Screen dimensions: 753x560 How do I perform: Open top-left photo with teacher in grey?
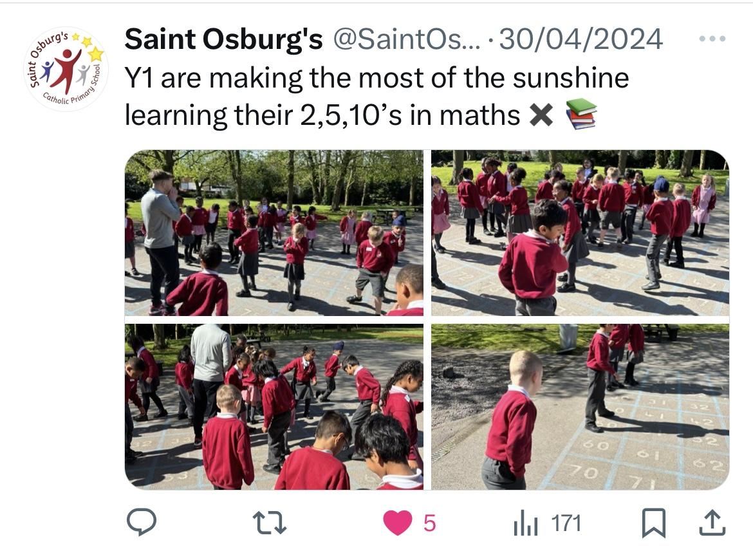pyautogui.click(x=274, y=233)
